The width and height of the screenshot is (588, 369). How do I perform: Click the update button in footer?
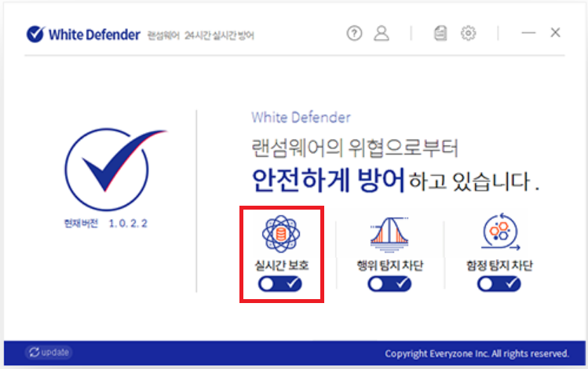click(x=49, y=353)
